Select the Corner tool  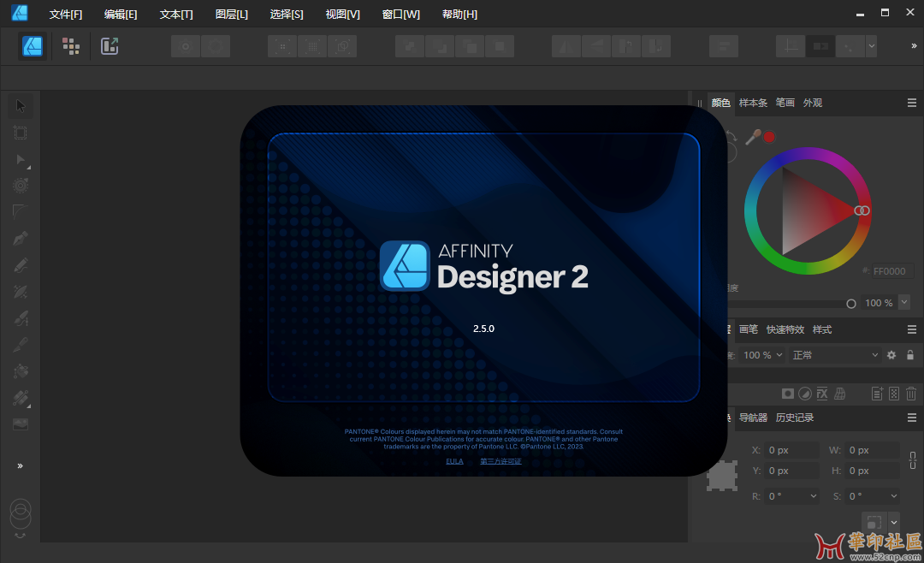[20, 211]
